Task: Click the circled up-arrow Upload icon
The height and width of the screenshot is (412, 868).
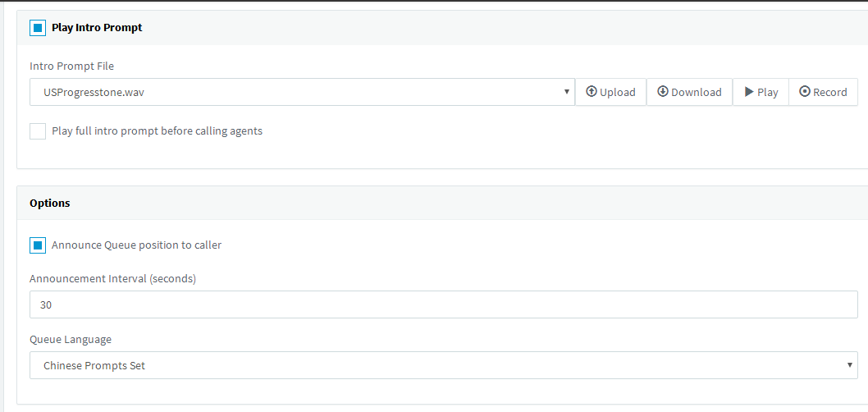Action: (592, 92)
